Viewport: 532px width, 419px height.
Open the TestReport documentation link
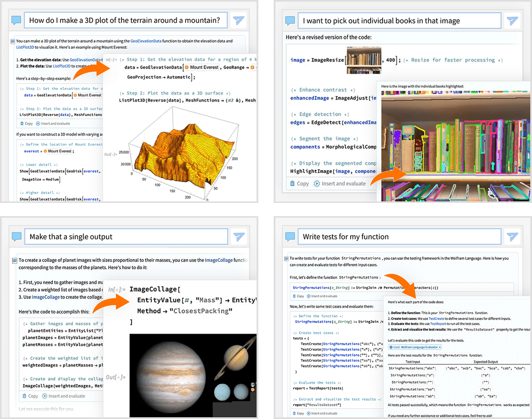438,324
